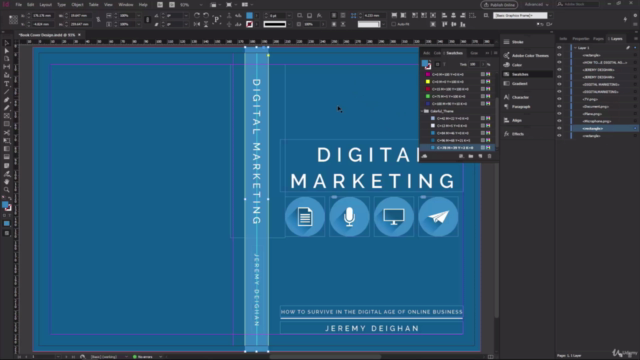Open the zoom level 93% dropdown
This screenshot has width=640, height=360.
pos(201,5)
